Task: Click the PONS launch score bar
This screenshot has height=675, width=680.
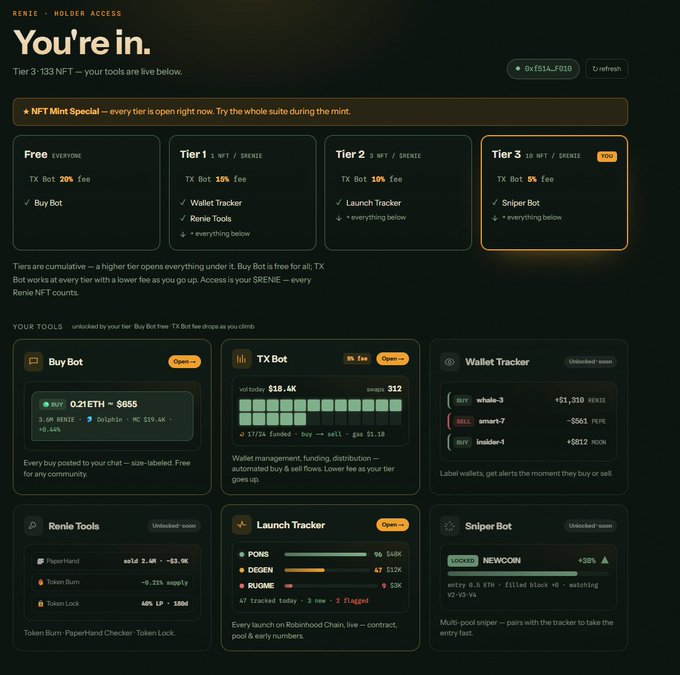Action: [x=326, y=554]
